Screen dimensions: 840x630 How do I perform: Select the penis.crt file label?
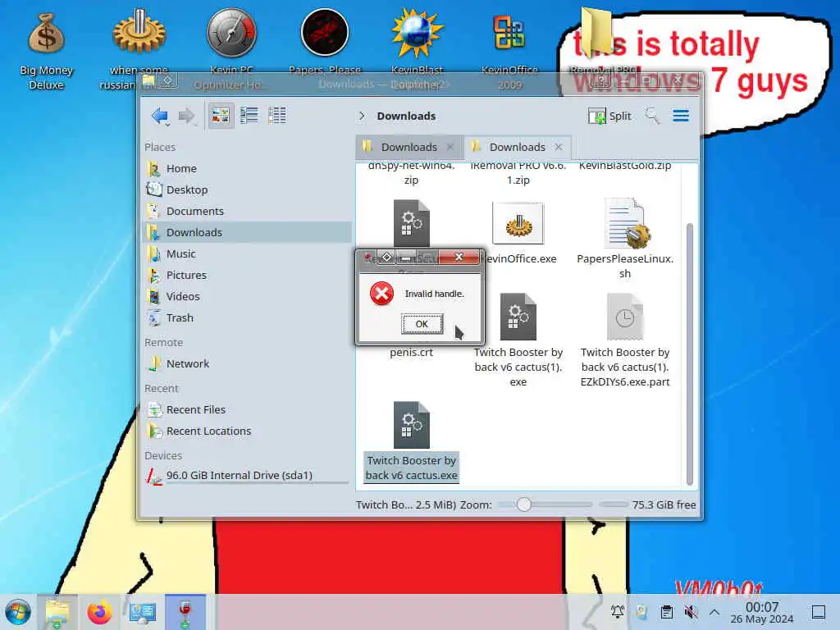[412, 353]
